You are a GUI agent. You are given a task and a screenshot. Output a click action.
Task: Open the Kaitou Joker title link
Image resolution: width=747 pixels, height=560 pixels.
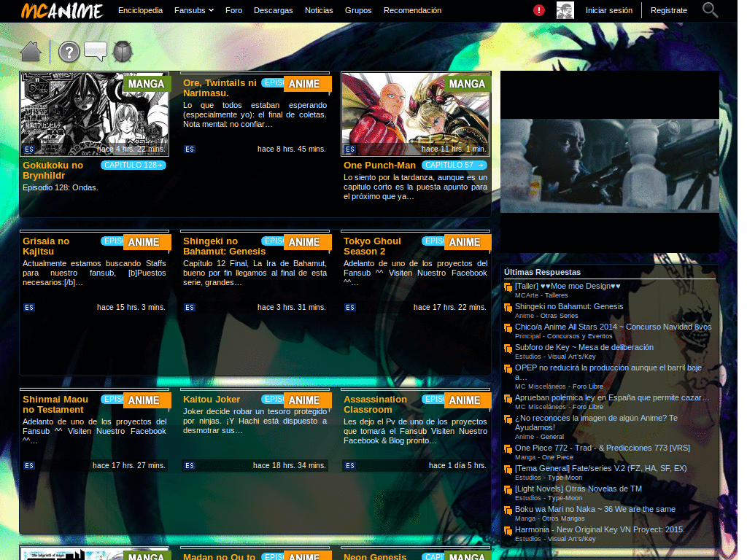click(x=212, y=400)
